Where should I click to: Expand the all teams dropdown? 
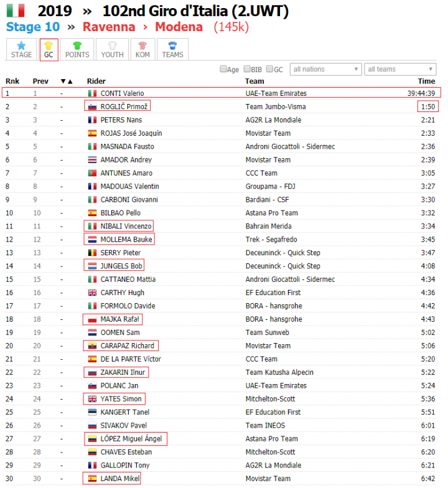400,69
